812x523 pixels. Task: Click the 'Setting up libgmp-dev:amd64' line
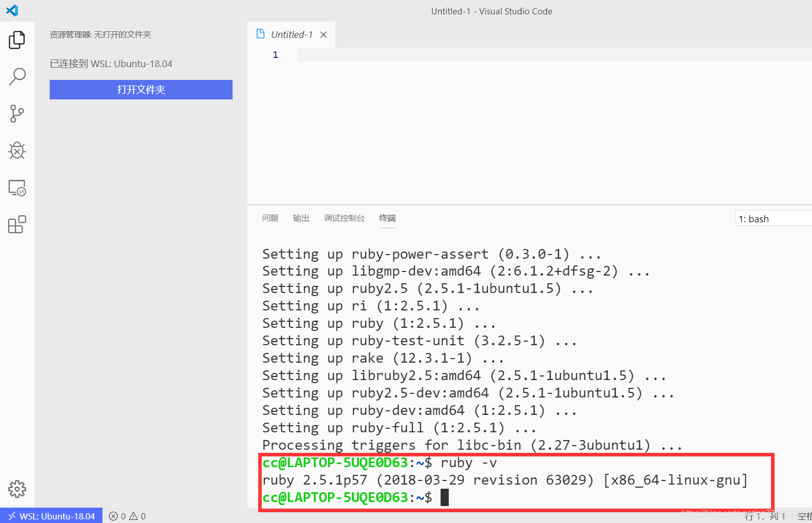(x=456, y=271)
